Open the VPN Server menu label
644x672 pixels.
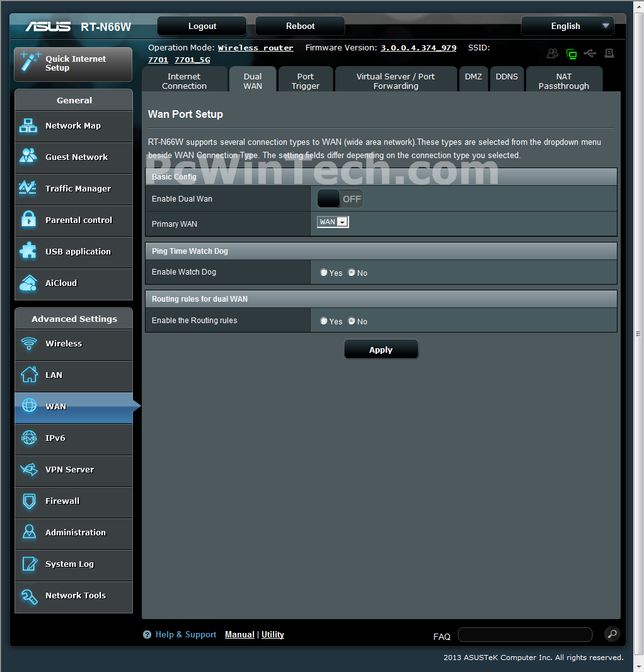click(x=70, y=469)
